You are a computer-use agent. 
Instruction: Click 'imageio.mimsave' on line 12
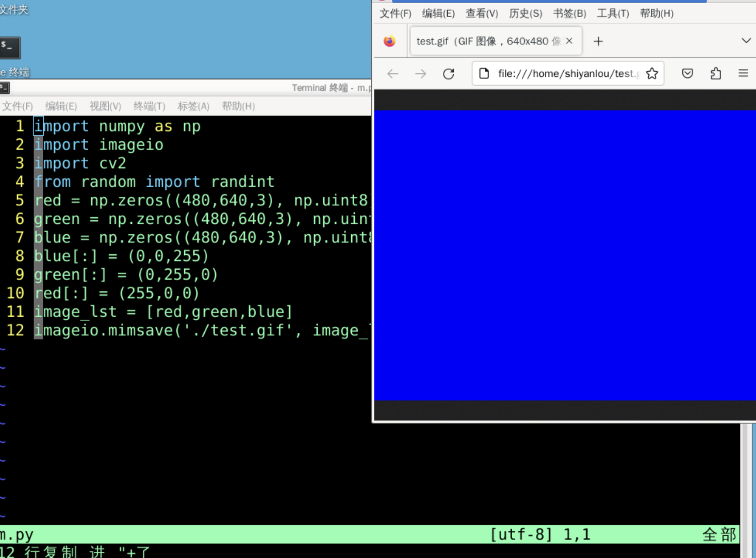[103, 330]
